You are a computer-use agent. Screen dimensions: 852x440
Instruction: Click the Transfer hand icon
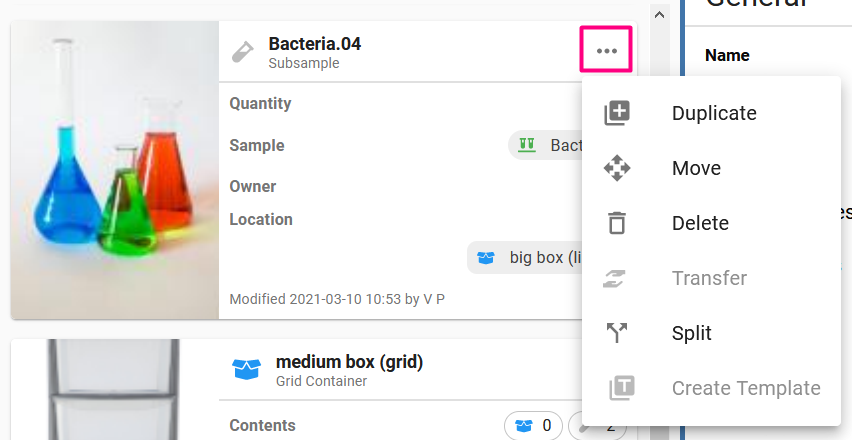(617, 278)
